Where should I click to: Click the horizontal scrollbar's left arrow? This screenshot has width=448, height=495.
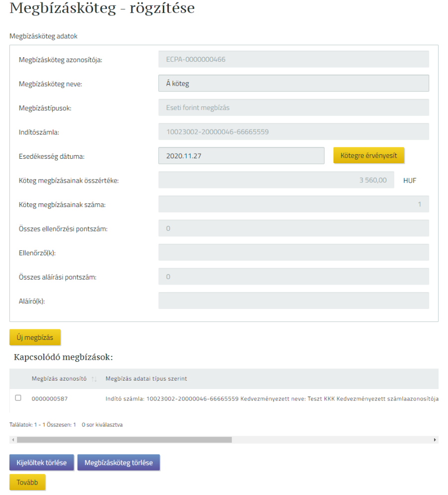pos(12,440)
